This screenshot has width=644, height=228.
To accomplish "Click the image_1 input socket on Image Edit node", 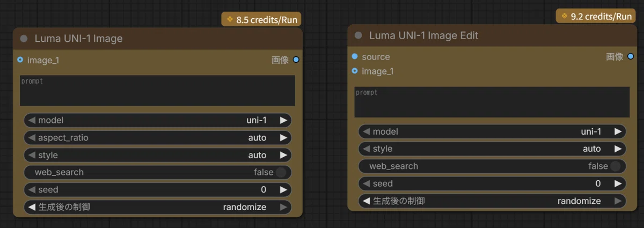I will point(355,71).
